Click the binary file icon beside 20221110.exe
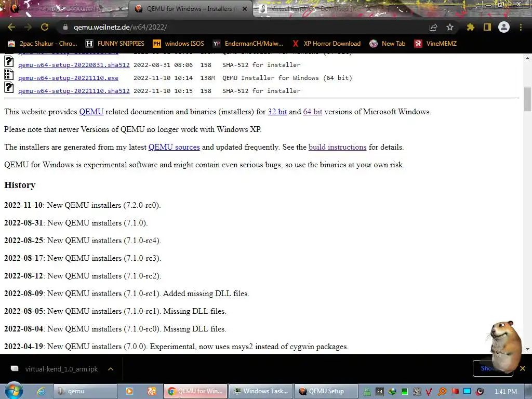The width and height of the screenshot is (532, 399). pyautogui.click(x=9, y=75)
